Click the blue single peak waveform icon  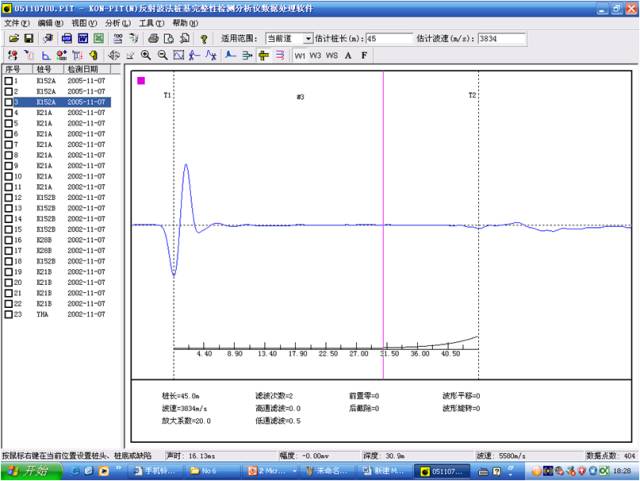click(x=231, y=55)
